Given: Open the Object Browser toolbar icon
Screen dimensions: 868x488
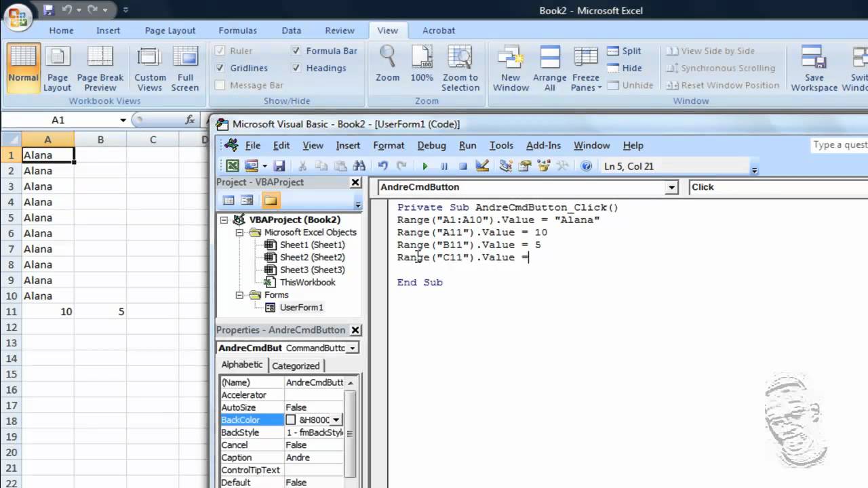Looking at the screenshot, I should tap(544, 166).
